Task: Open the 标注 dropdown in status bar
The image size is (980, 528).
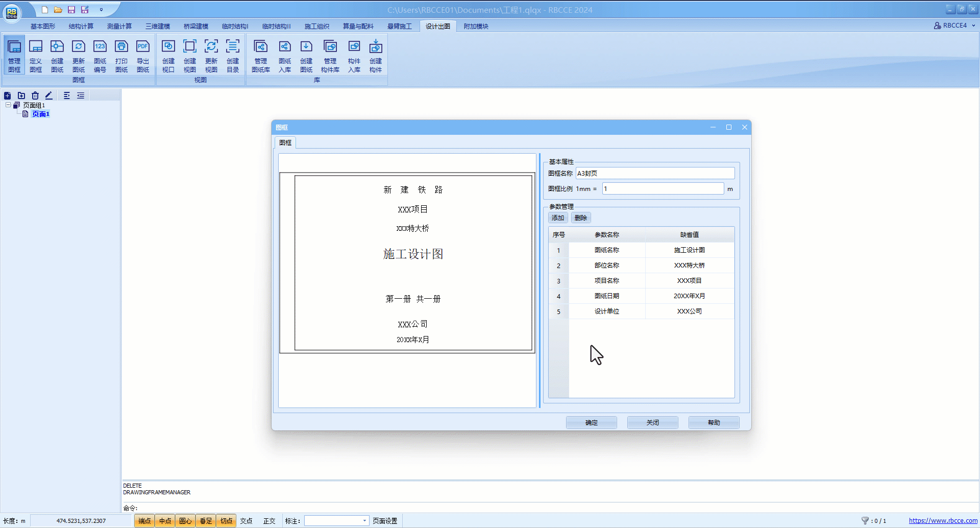Action: pyautogui.click(x=364, y=521)
